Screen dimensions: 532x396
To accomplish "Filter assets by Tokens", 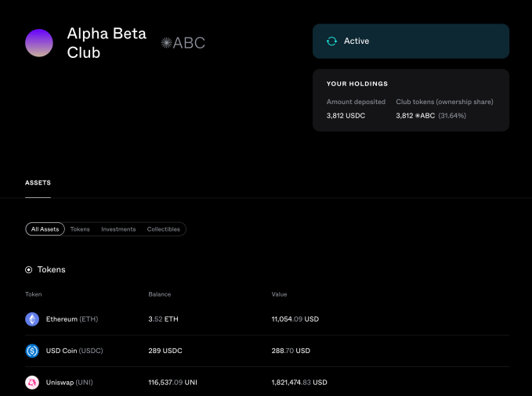I will coord(80,229).
